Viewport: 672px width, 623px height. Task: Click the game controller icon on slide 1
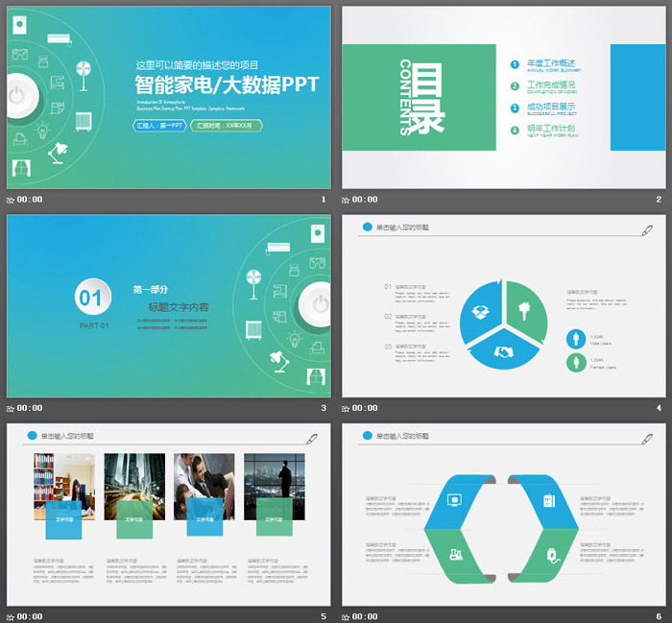(20, 54)
